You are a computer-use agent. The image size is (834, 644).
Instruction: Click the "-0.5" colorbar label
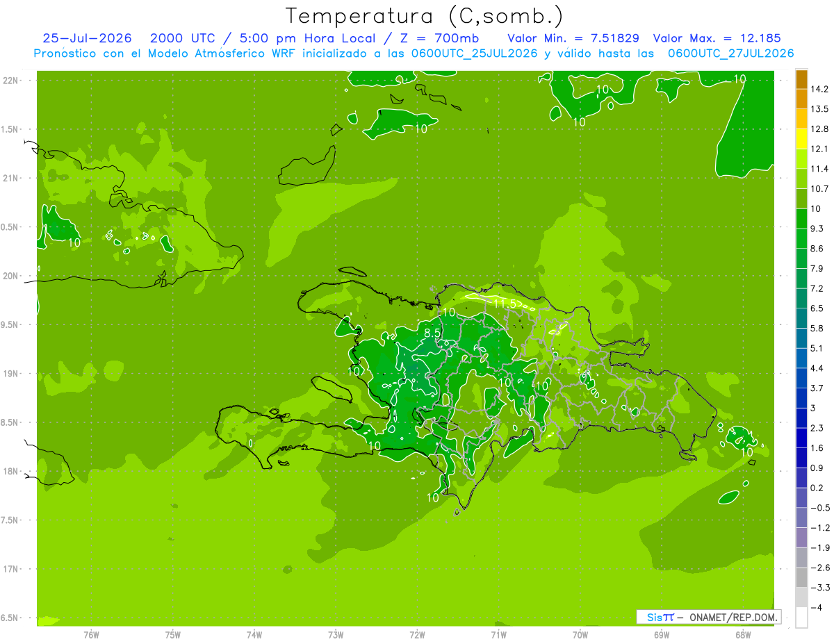pyautogui.click(x=819, y=508)
